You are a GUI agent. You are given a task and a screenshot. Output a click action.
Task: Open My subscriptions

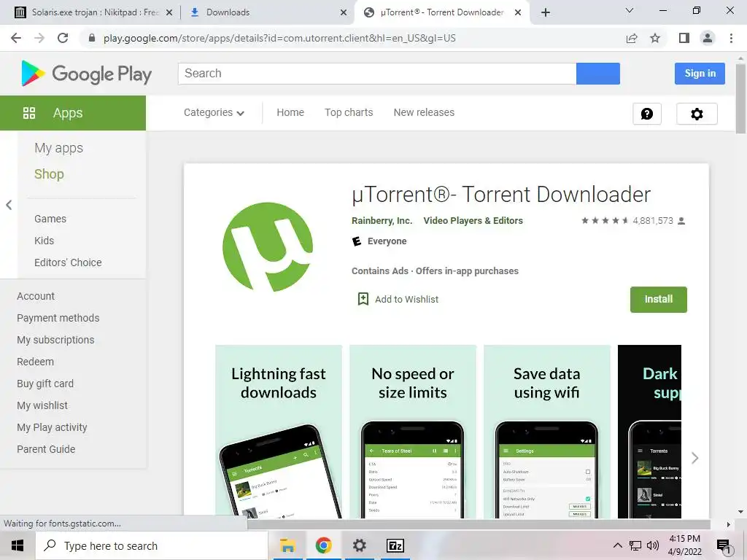(x=55, y=340)
